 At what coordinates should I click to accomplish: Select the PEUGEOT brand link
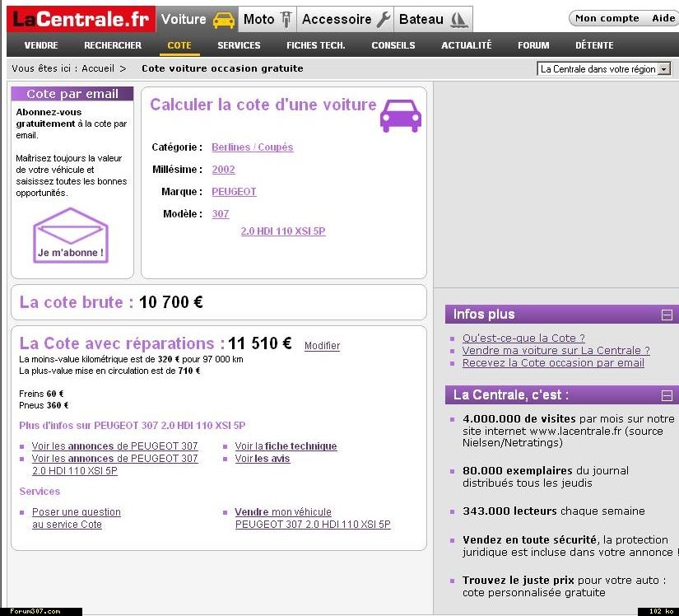pos(234,192)
